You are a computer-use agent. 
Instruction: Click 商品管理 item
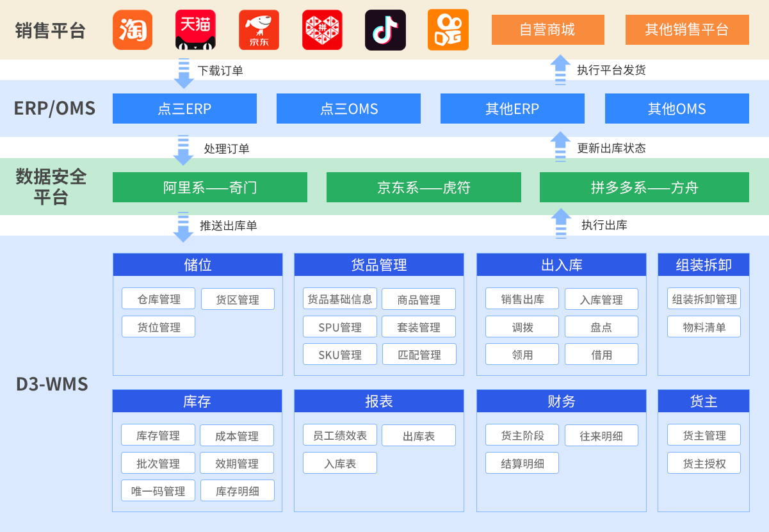pos(419,299)
